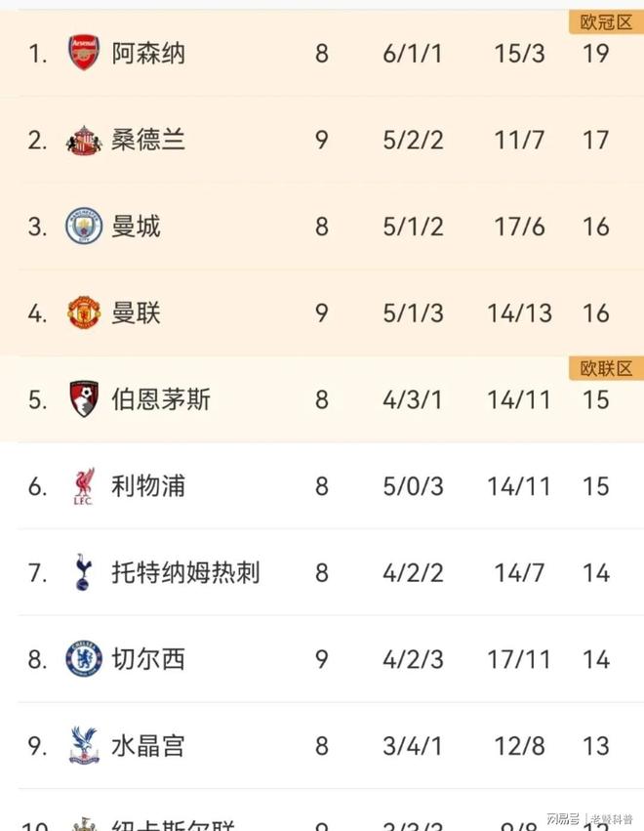Select the 托特纳姆热刺 row name
Image resolution: width=644 pixels, height=831 pixels.
pos(189,572)
